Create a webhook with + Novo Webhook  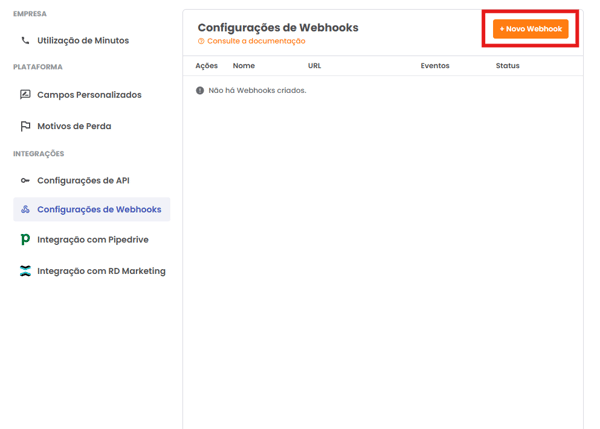click(x=530, y=29)
